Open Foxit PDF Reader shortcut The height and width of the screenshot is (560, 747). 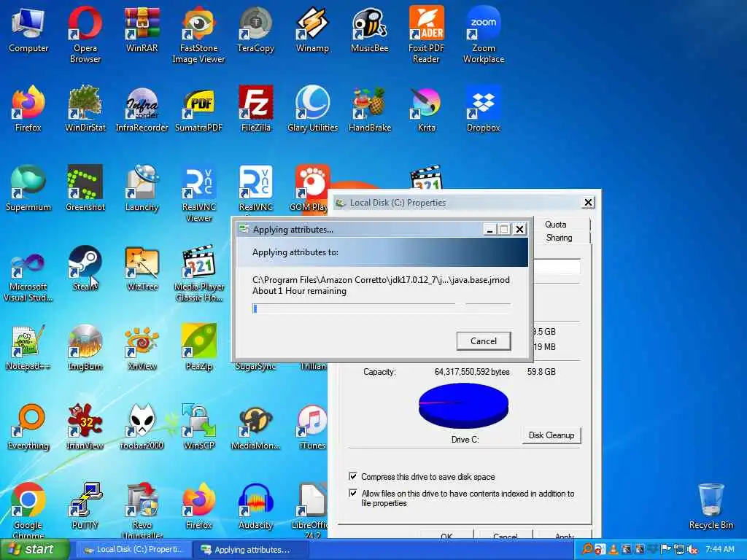(426, 34)
